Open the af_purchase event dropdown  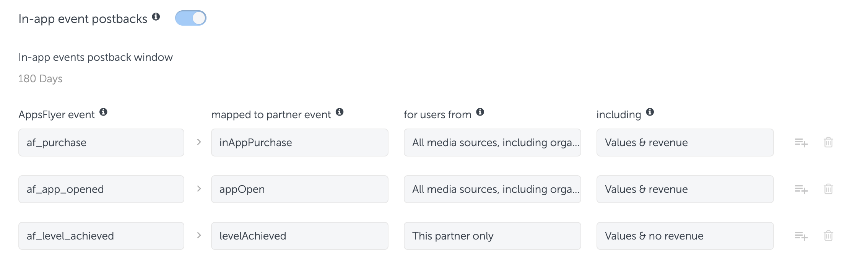tap(101, 142)
